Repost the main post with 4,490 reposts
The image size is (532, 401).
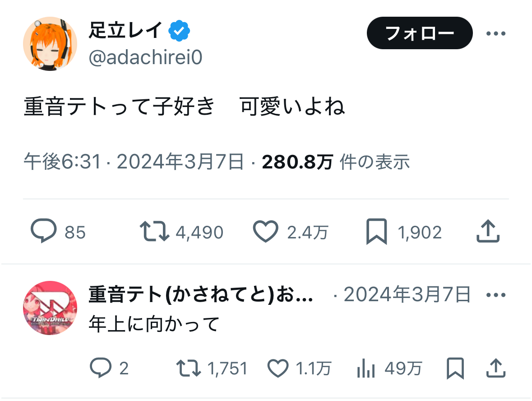click(x=154, y=232)
